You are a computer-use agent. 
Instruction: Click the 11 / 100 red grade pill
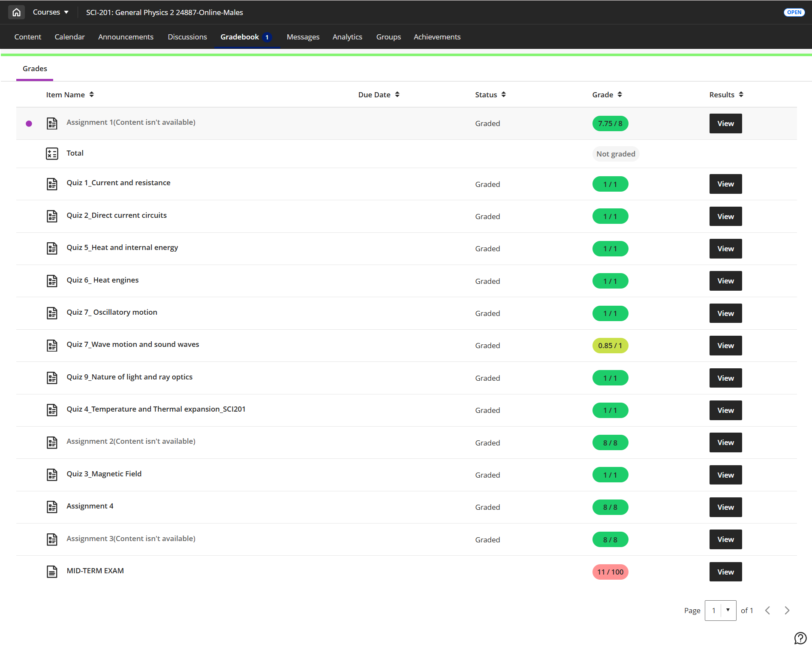(x=610, y=572)
